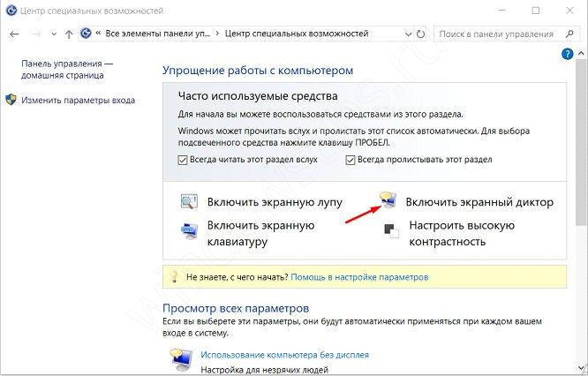
Task: Toggle Всегда читать этот раздел вслух checkbox
Action: pos(183,160)
